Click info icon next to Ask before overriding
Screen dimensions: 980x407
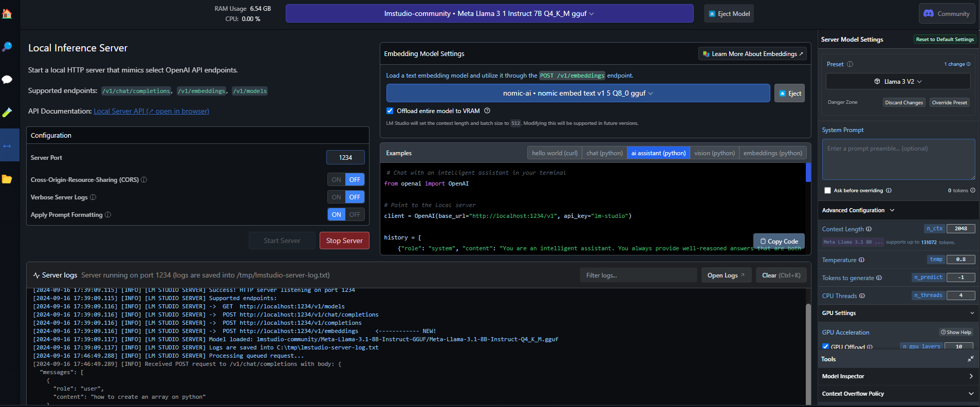[889, 191]
